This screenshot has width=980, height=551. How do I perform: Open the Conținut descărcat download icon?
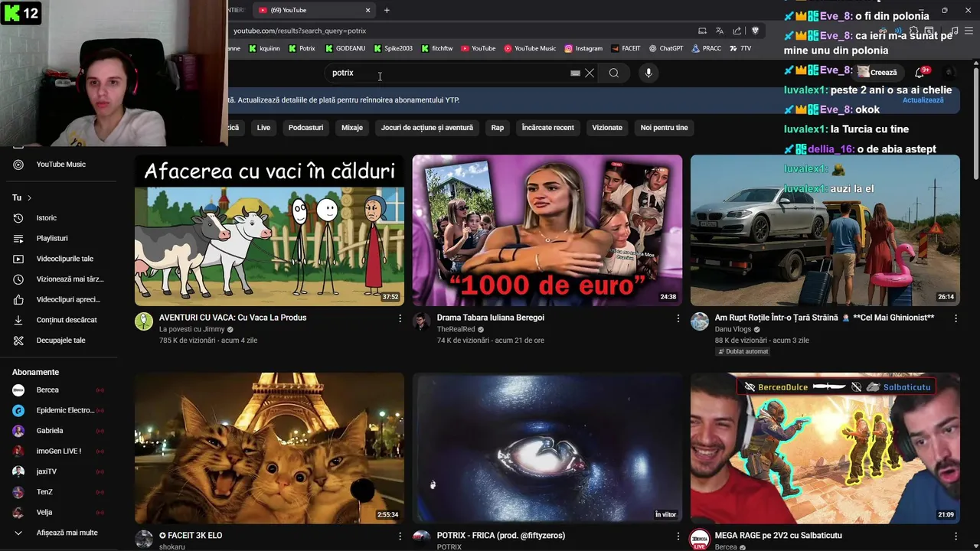[18, 320]
